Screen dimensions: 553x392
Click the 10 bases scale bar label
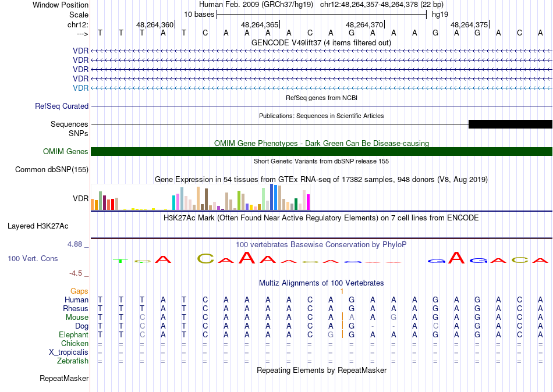click(x=199, y=15)
